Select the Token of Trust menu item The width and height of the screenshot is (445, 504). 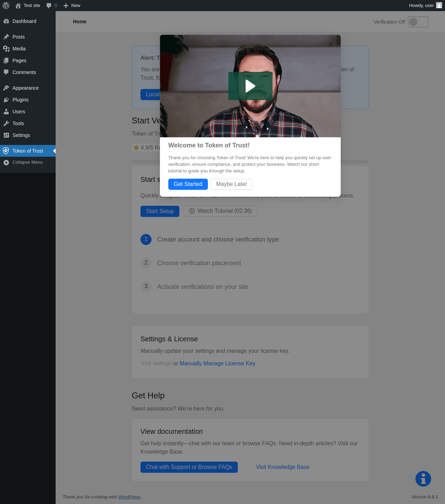pos(28,151)
